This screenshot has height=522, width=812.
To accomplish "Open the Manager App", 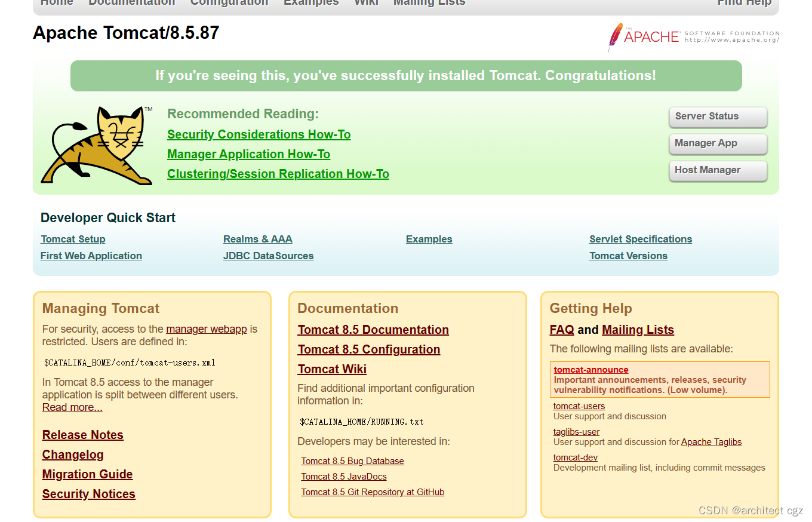I will pos(718,143).
